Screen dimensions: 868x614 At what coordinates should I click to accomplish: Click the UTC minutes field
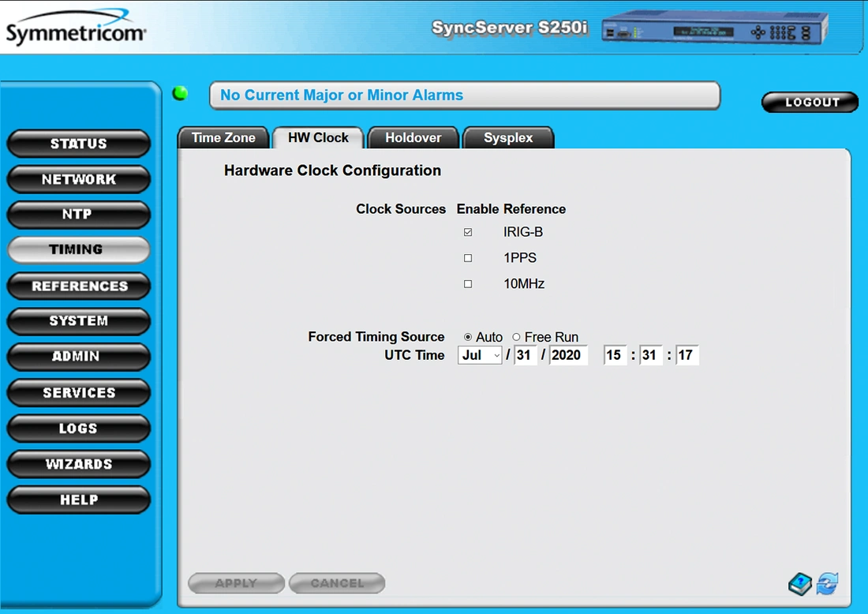point(651,355)
